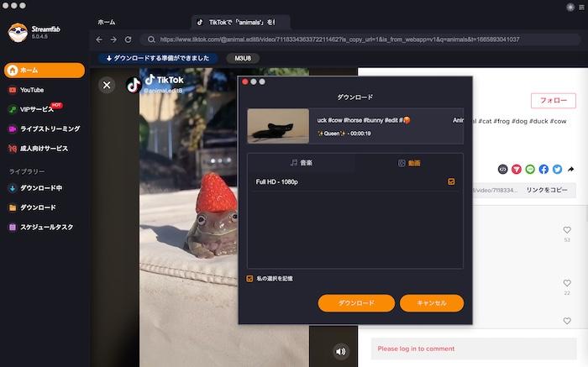Click the Please log in to comment field

[474, 349]
